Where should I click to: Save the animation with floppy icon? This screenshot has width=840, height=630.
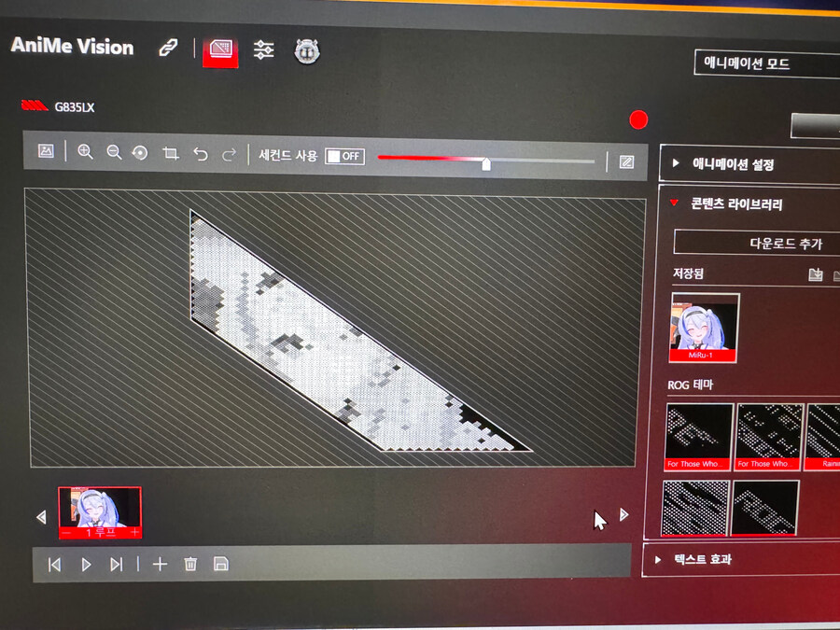pyautogui.click(x=220, y=564)
